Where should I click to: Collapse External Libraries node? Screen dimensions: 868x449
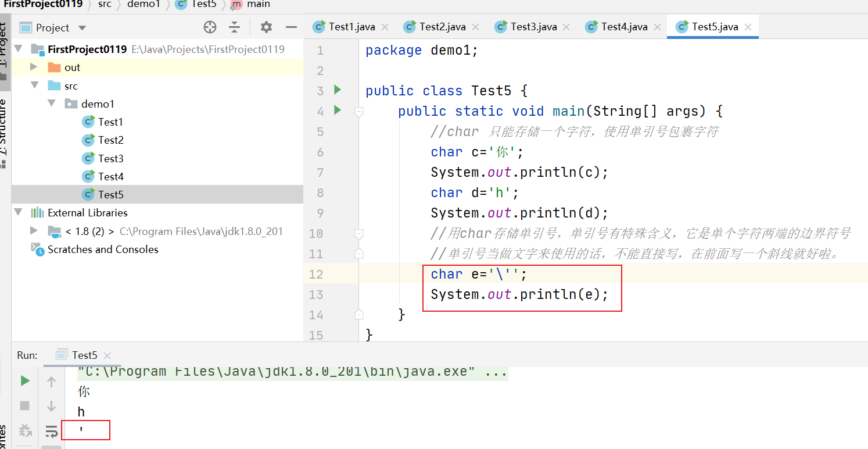click(x=17, y=212)
